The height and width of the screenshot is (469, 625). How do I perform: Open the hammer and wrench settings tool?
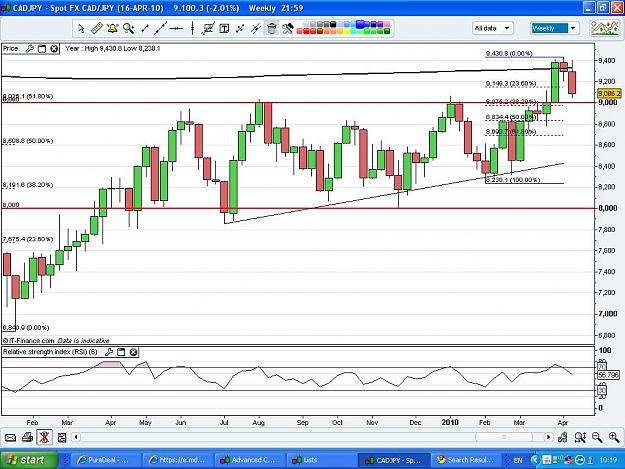tap(287, 28)
